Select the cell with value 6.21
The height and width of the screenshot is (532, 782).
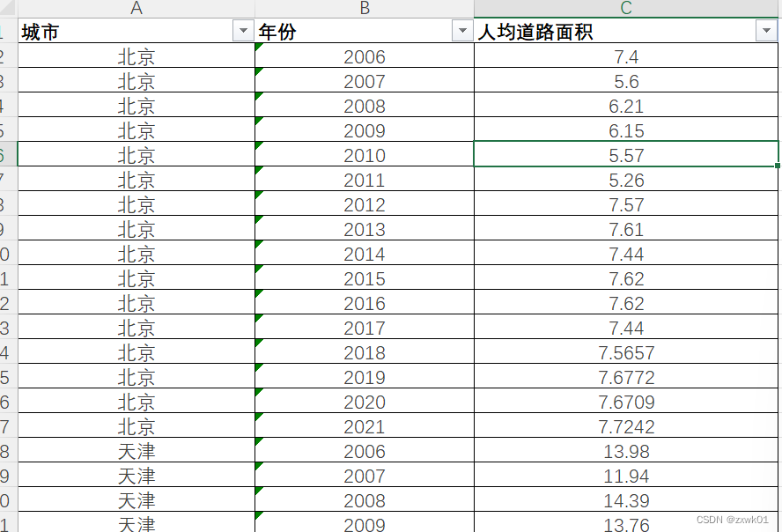tap(626, 105)
